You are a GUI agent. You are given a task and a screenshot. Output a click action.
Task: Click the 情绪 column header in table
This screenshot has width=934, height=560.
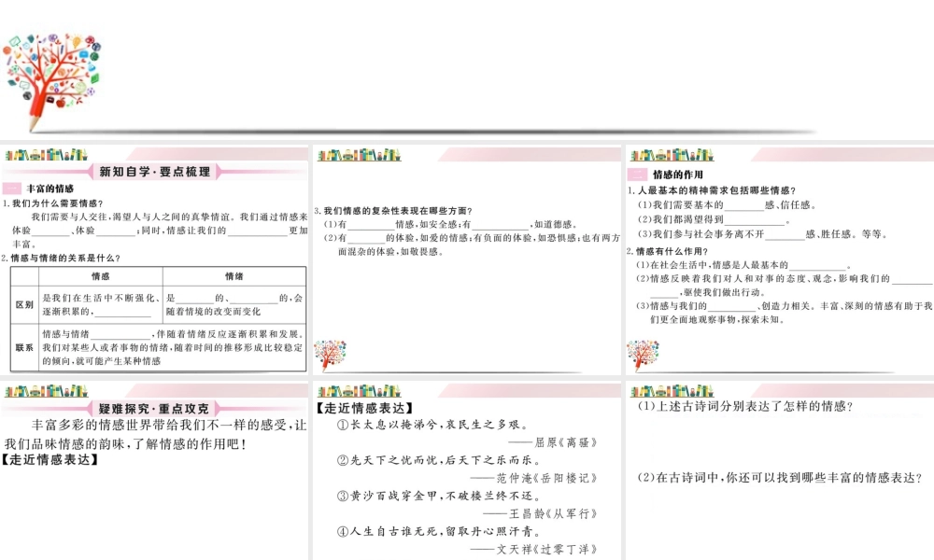(x=234, y=276)
